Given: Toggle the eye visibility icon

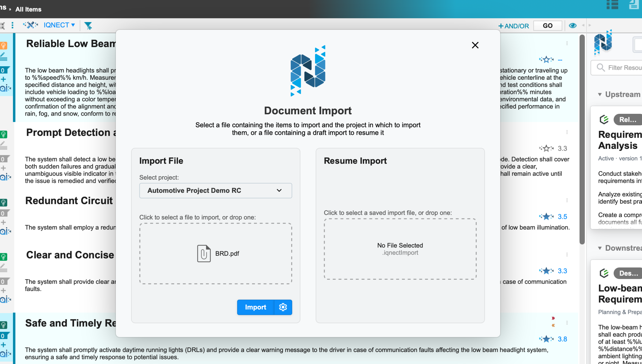Looking at the screenshot, I should pyautogui.click(x=573, y=25).
